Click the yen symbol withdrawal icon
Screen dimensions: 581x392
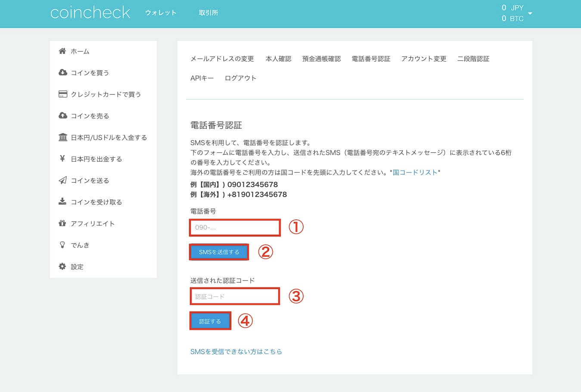(62, 159)
